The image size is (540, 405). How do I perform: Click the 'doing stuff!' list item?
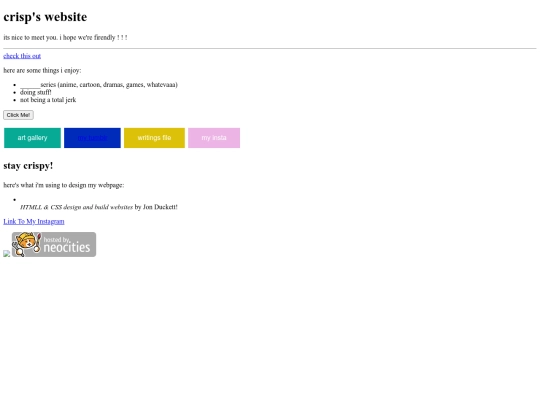pos(36,92)
